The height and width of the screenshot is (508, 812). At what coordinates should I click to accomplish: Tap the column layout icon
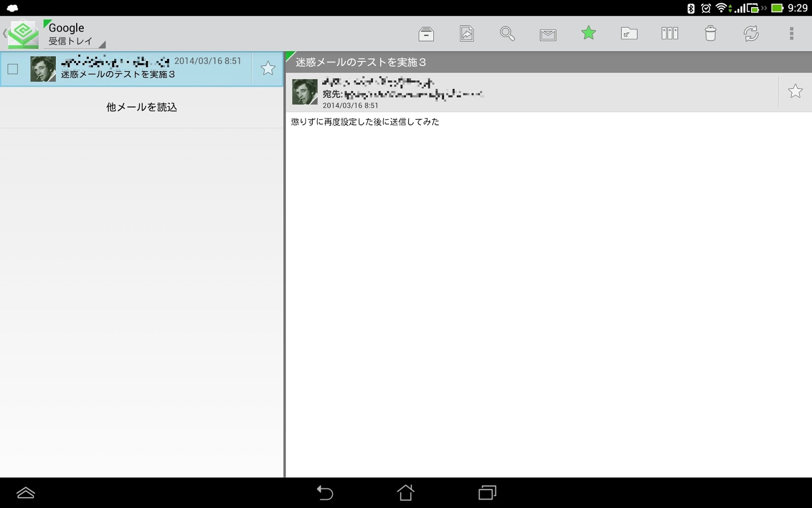[670, 34]
